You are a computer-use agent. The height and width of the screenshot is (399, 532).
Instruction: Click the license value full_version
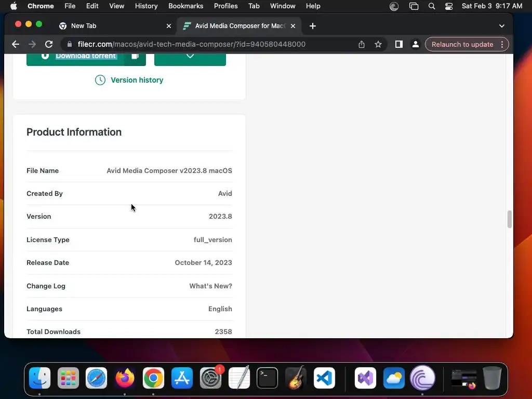[212, 240]
